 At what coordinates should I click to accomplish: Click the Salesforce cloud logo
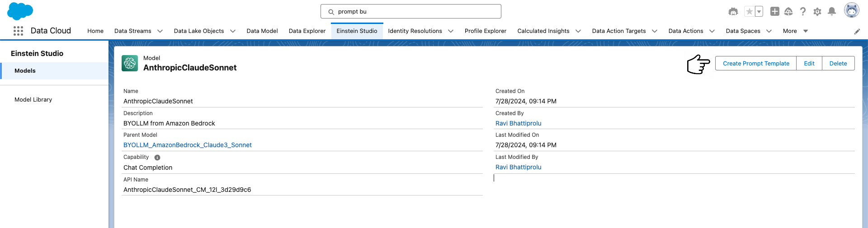(x=20, y=11)
